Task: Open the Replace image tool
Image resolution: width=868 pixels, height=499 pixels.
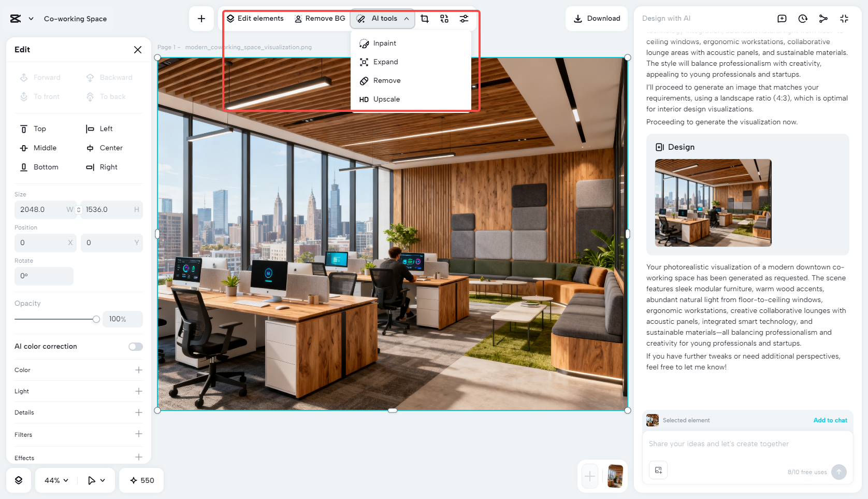Action: pos(444,18)
